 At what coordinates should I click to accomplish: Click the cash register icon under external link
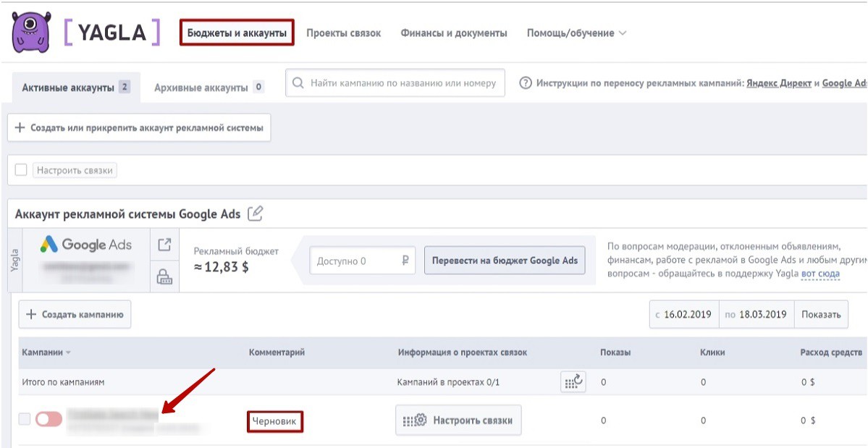point(165,276)
